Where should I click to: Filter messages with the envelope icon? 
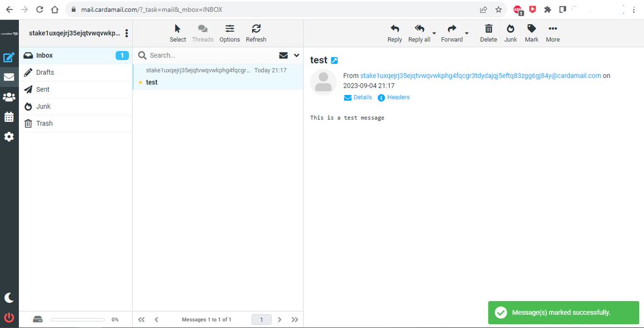pos(283,55)
